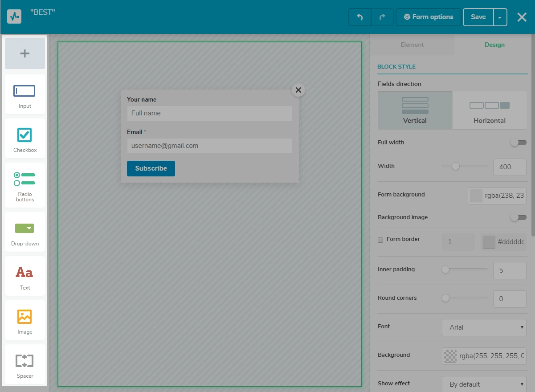Open the Form border color swatch
This screenshot has width=535, height=392.
[489, 242]
